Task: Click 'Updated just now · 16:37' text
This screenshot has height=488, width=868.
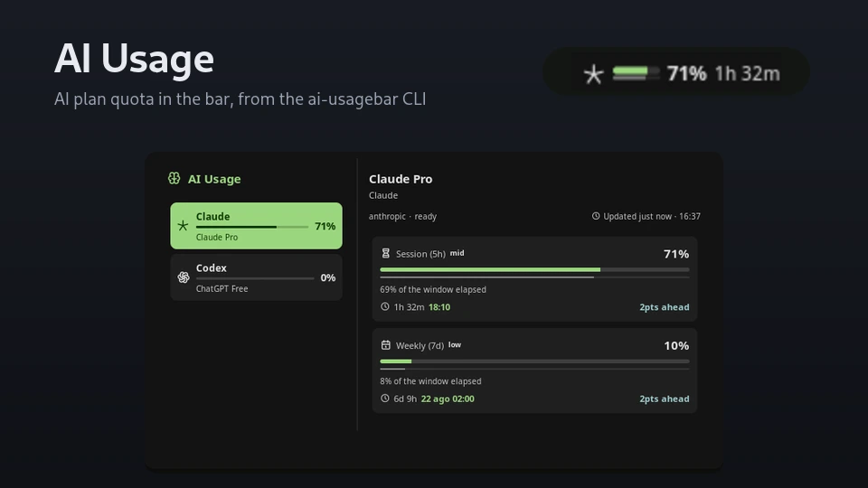Action: click(652, 216)
